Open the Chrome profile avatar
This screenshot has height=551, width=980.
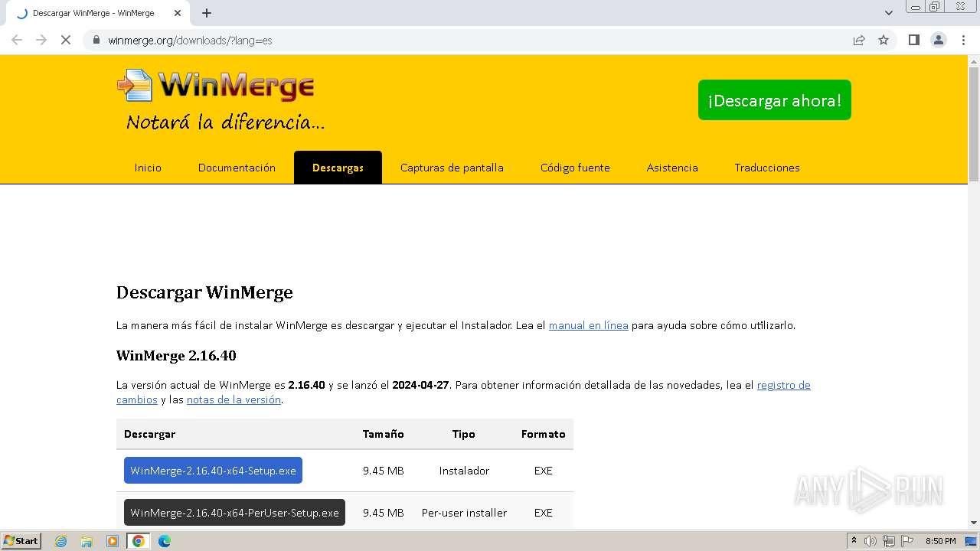click(939, 40)
